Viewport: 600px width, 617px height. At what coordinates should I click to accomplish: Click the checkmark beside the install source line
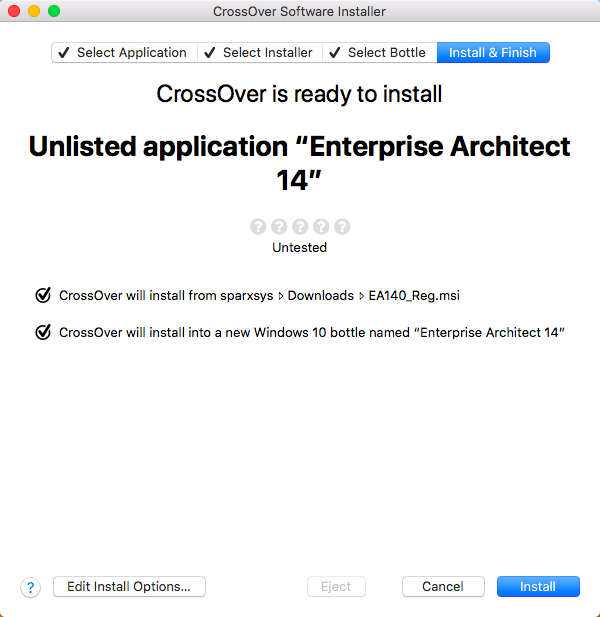coord(43,295)
